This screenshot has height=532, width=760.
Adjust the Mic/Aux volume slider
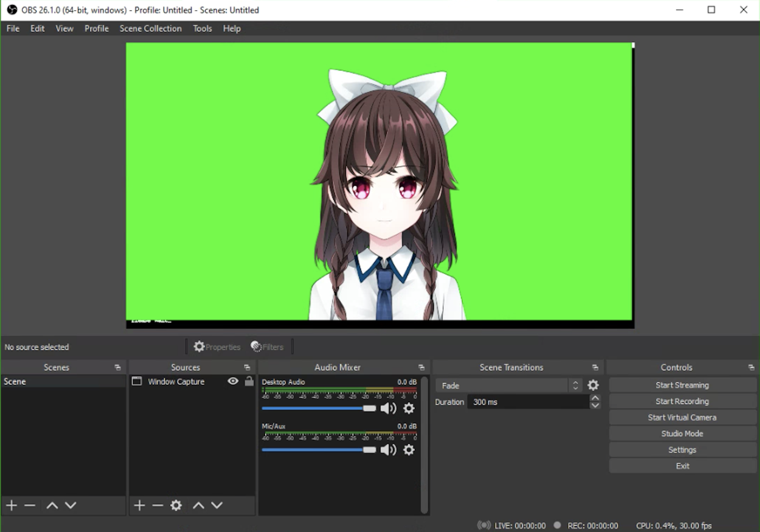click(x=369, y=450)
